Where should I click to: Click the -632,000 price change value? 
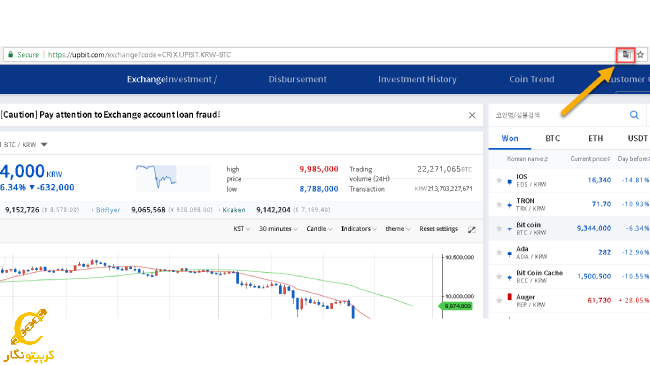tap(55, 187)
